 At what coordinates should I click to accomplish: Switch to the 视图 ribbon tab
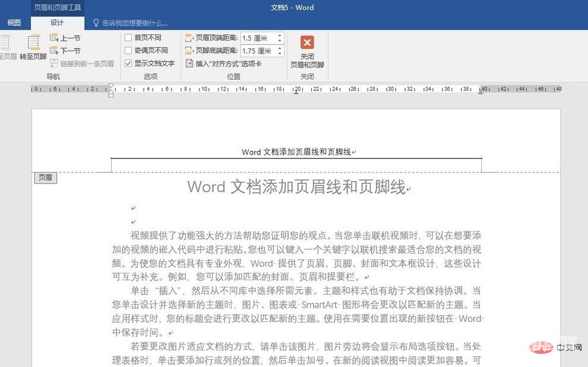pos(14,23)
